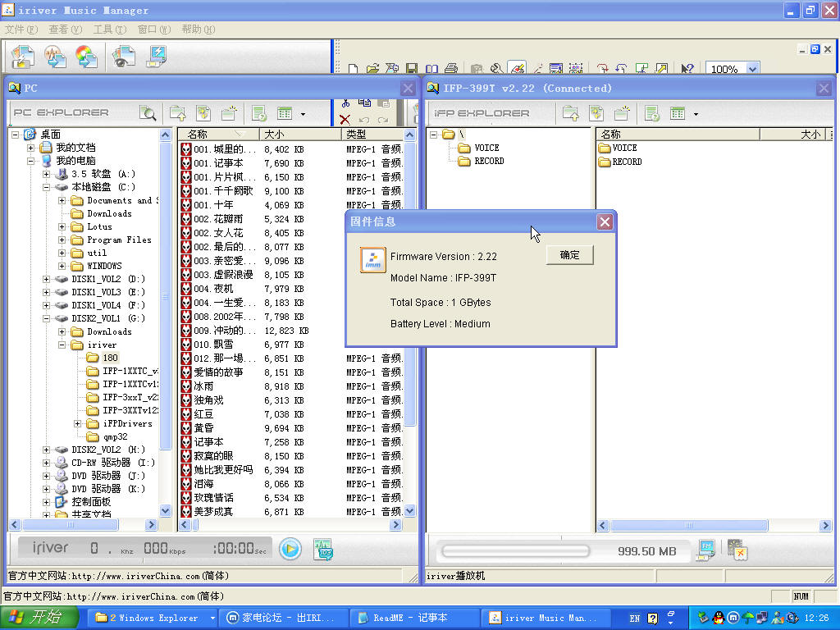Viewport: 840px width, 630px height.
Task: Open iFP Explorer view mode dropdown arrow
Action: tap(696, 114)
